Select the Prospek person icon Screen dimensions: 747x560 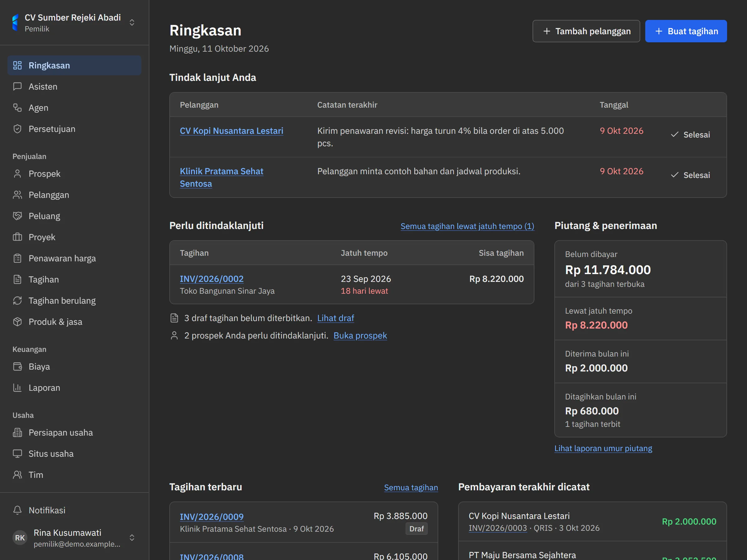pos(17,174)
